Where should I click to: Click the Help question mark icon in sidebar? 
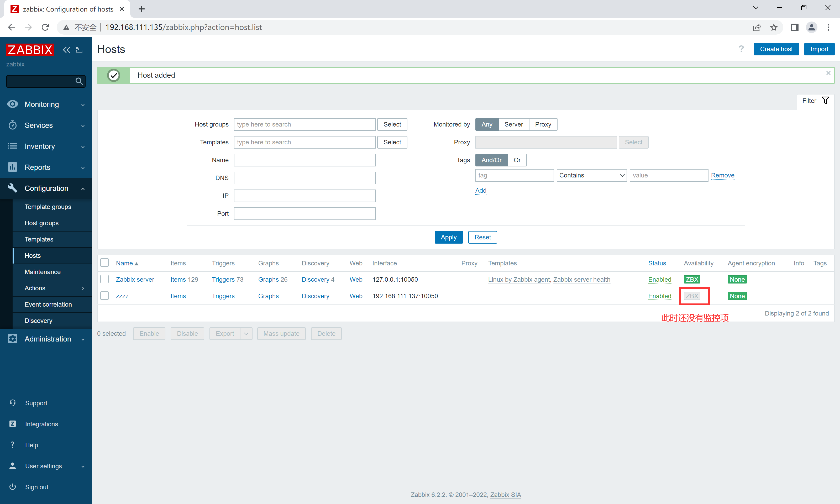coord(13,445)
